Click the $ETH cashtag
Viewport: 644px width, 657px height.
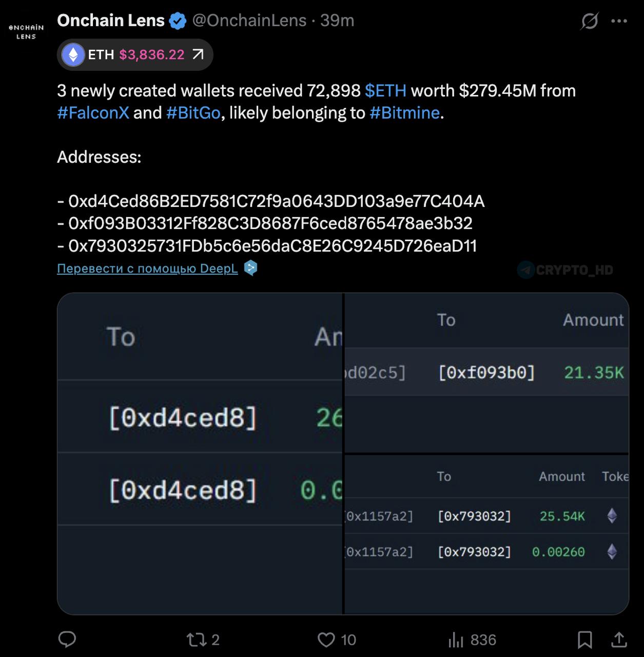coord(385,91)
